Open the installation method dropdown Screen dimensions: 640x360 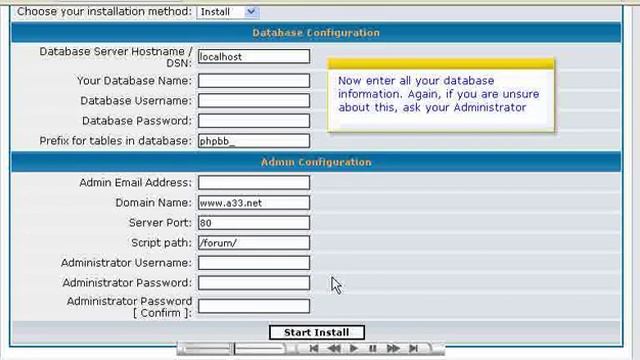[x=227, y=12]
